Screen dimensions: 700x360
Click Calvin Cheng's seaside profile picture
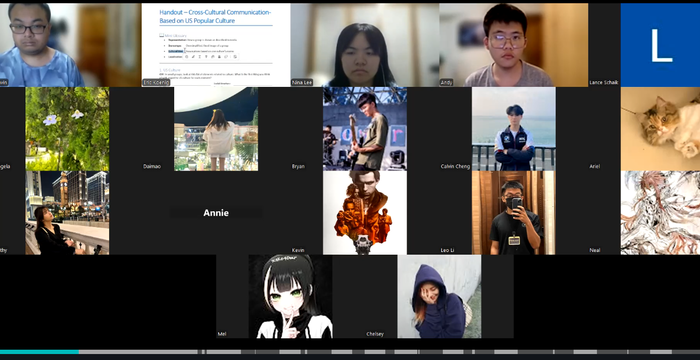coord(514,129)
